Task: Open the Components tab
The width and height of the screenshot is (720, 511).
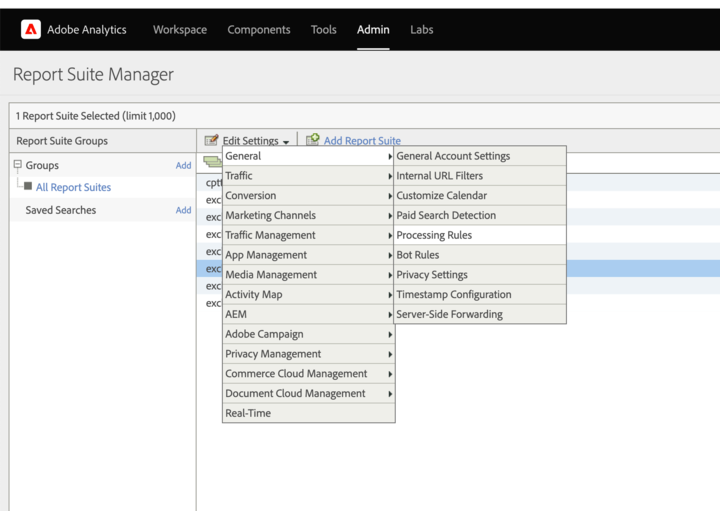Action: pos(259,30)
